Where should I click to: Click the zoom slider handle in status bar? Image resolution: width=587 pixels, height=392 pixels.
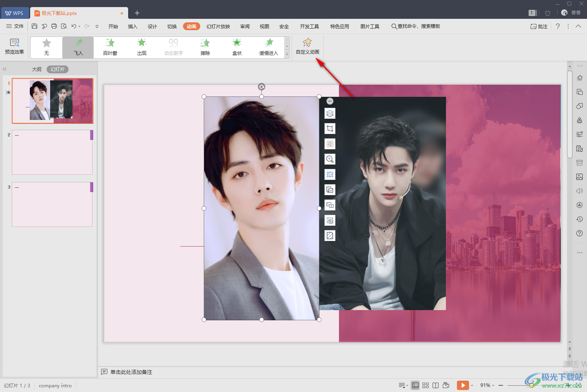tap(531, 385)
